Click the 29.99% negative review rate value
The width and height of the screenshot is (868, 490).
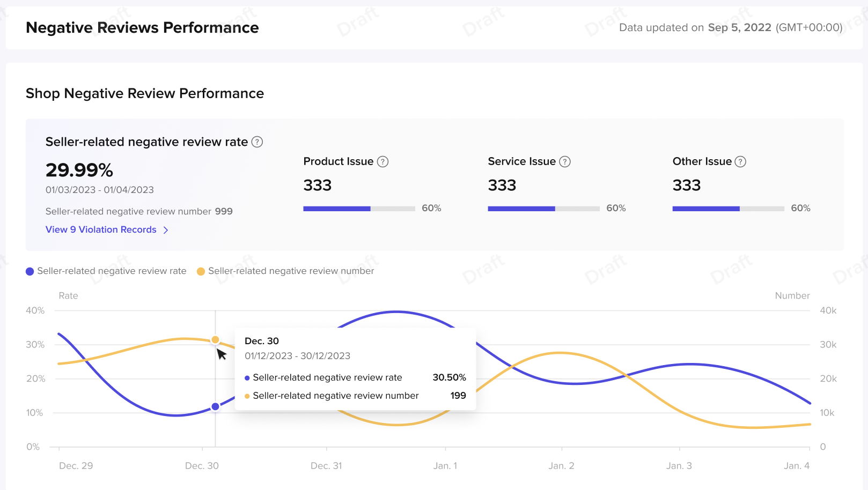(x=79, y=170)
